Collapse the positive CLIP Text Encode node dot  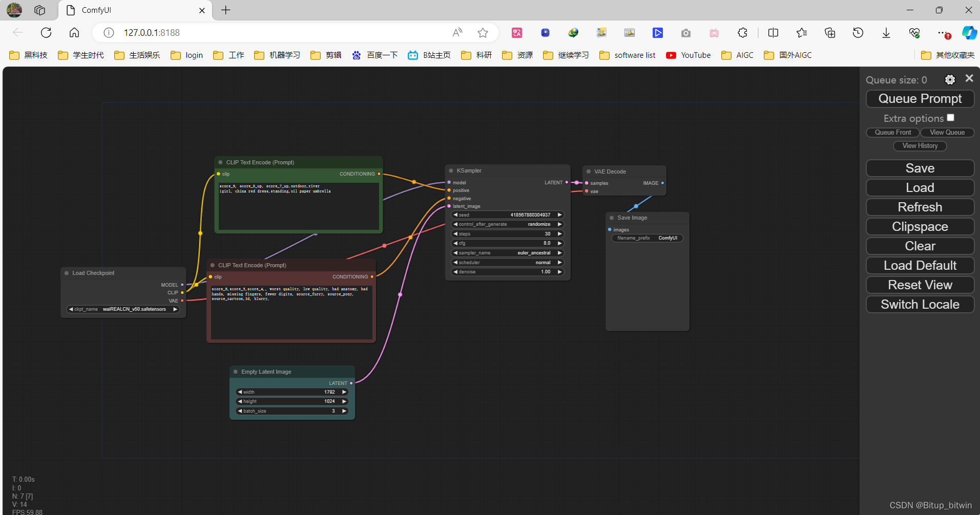point(220,162)
